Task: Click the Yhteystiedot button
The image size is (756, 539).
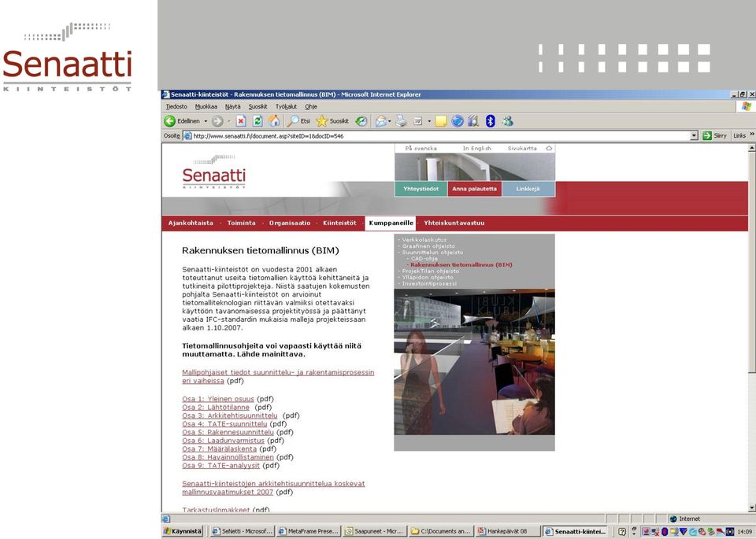Action: (421, 189)
